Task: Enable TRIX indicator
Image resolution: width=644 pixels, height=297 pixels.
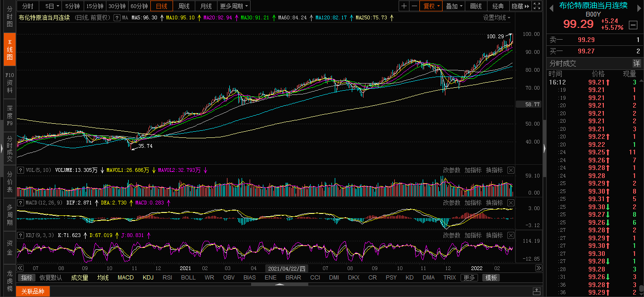Action: (450, 278)
